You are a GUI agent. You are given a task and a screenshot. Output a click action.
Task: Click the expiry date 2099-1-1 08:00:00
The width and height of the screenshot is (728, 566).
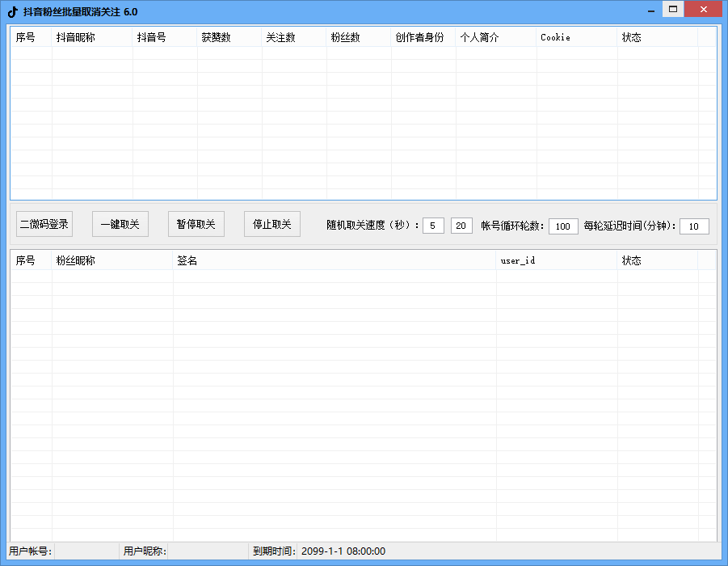[x=343, y=551]
